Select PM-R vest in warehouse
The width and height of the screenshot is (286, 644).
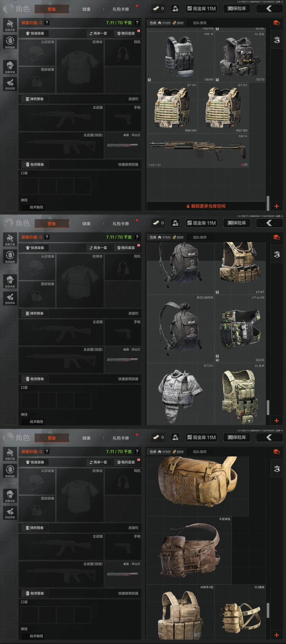coord(181,57)
